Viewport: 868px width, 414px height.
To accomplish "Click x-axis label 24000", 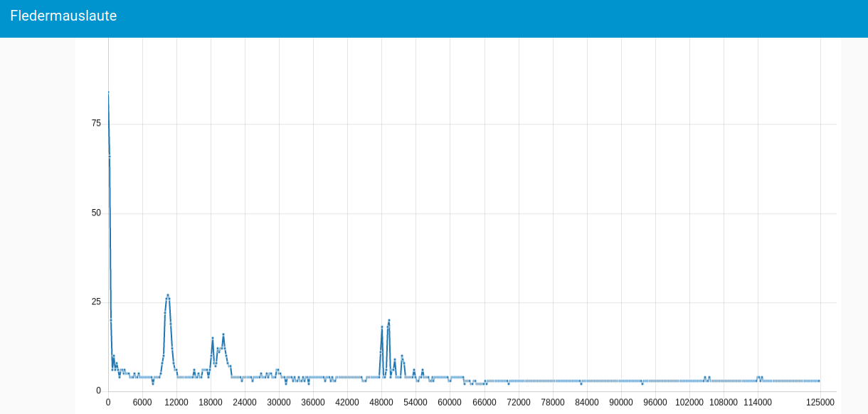I will click(245, 403).
